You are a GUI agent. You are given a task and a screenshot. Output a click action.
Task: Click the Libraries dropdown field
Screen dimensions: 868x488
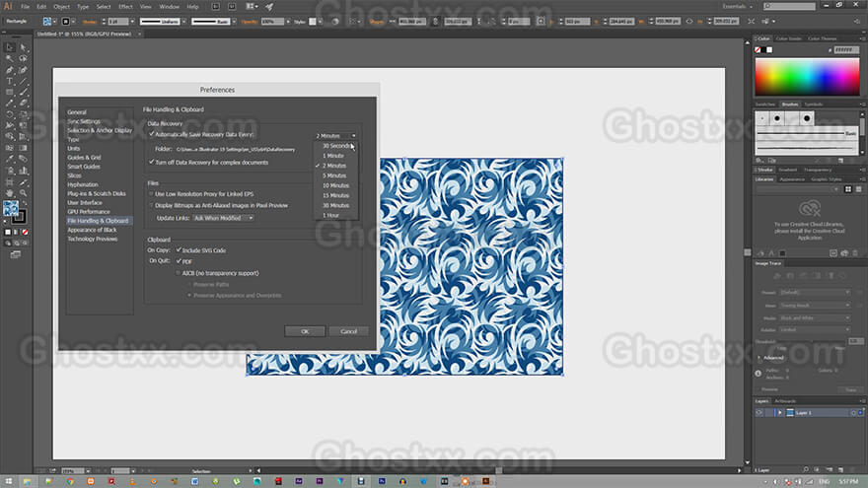pos(798,189)
